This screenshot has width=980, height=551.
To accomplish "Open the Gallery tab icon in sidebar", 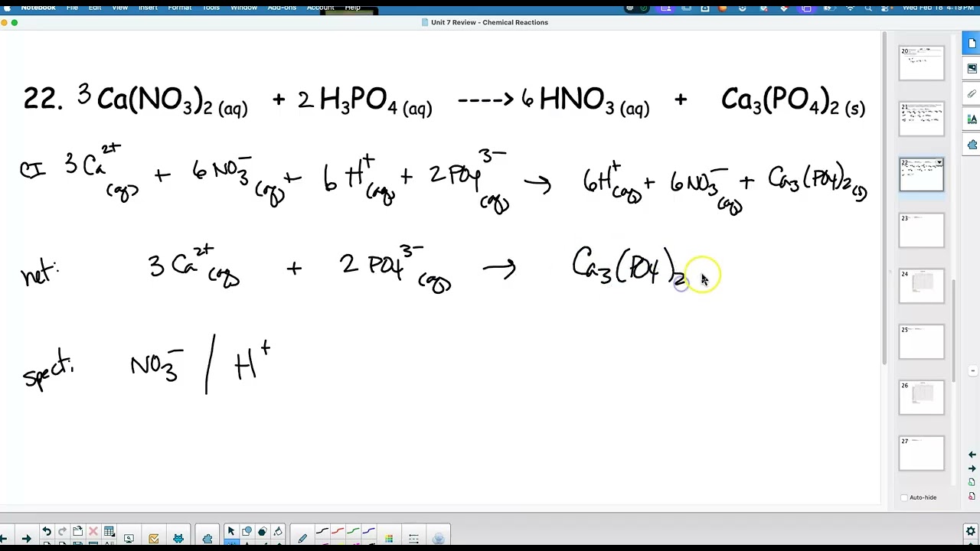I will tap(972, 69).
